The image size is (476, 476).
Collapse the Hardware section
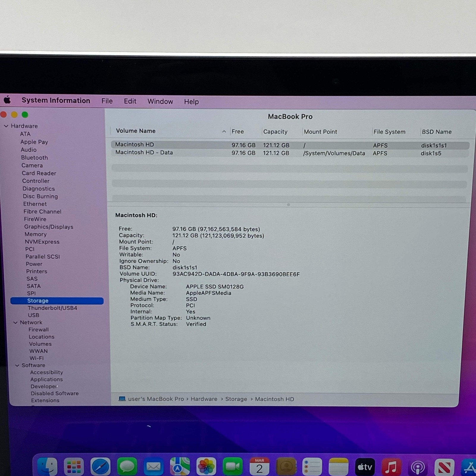click(x=6, y=126)
